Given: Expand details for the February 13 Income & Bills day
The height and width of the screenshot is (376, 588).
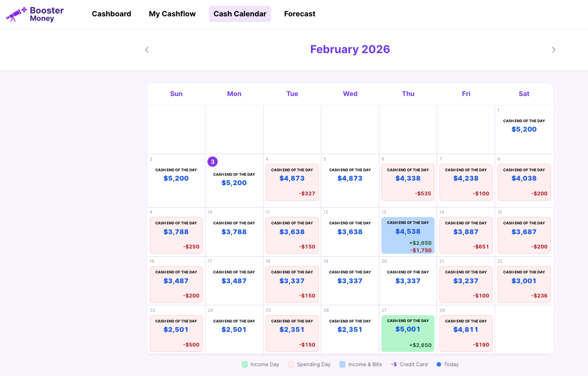Looking at the screenshot, I should (x=408, y=235).
